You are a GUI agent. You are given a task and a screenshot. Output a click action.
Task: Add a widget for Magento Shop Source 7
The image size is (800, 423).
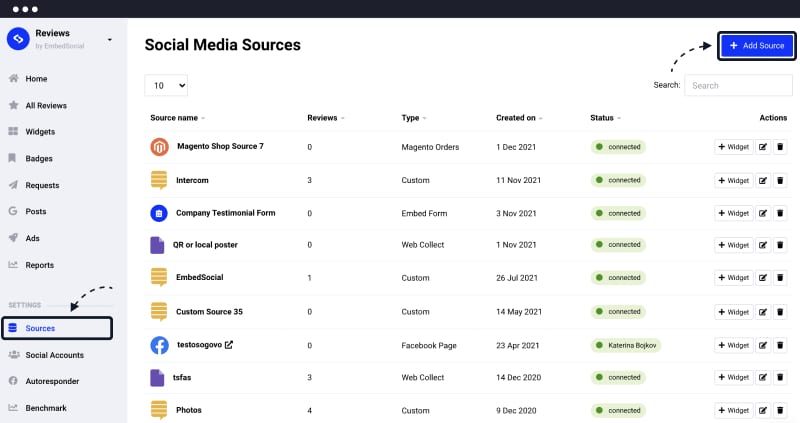pos(734,147)
